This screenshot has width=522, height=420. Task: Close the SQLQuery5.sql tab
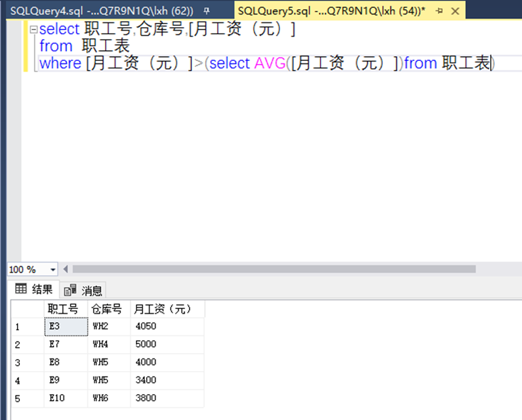coord(455,11)
